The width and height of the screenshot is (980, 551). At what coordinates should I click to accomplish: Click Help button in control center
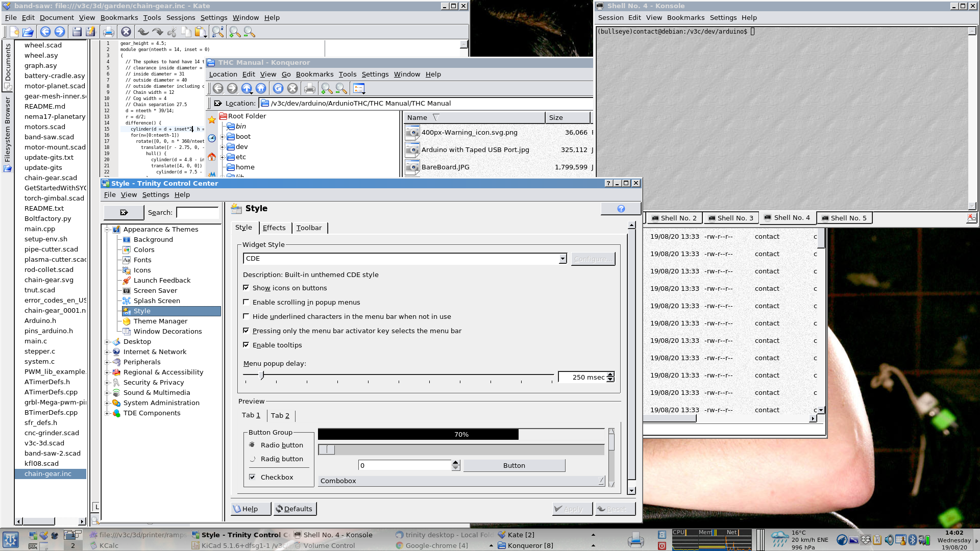pos(252,509)
